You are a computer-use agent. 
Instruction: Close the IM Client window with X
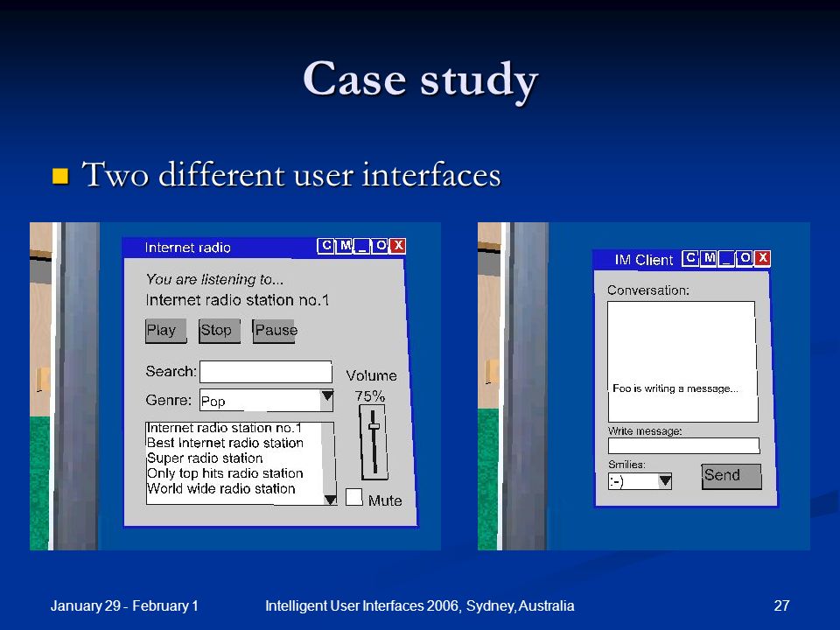tap(762, 258)
